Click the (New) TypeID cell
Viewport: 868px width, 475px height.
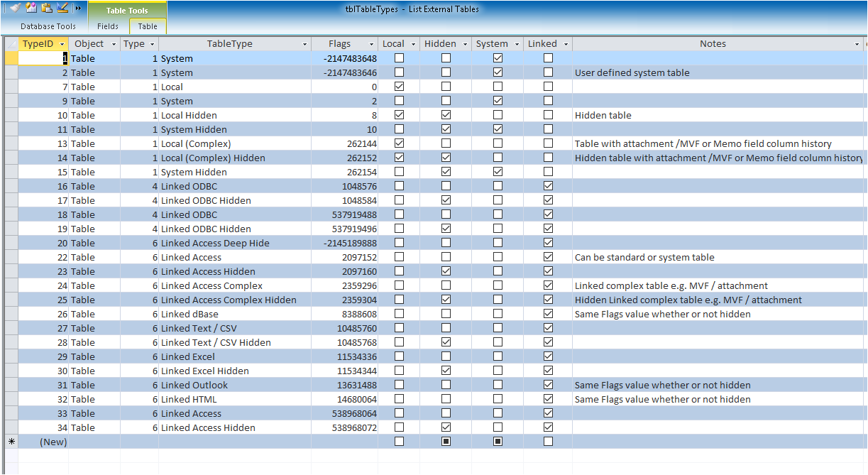coord(43,442)
